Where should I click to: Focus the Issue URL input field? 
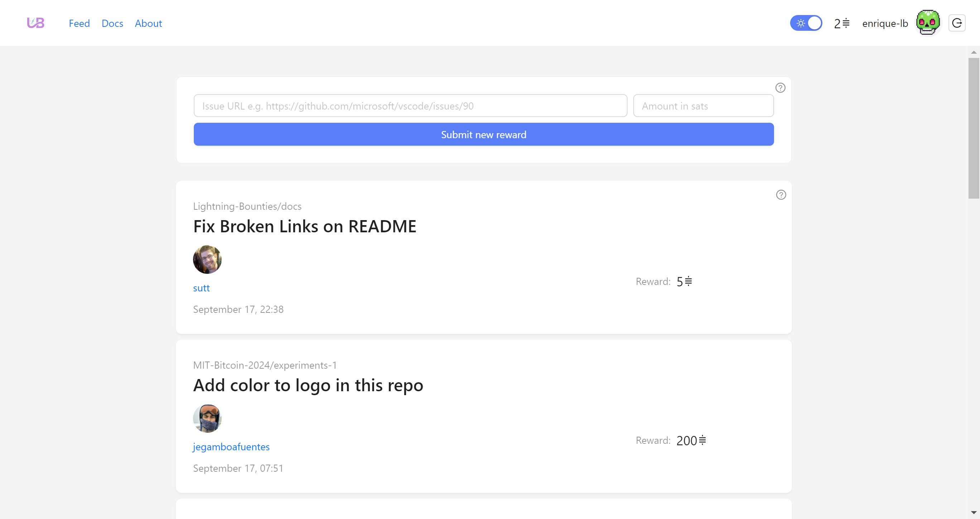click(x=410, y=106)
